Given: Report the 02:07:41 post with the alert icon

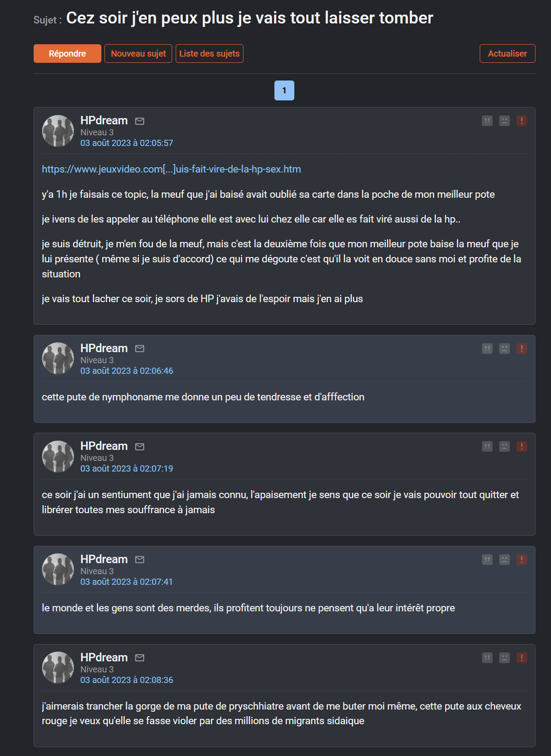Looking at the screenshot, I should point(522,560).
